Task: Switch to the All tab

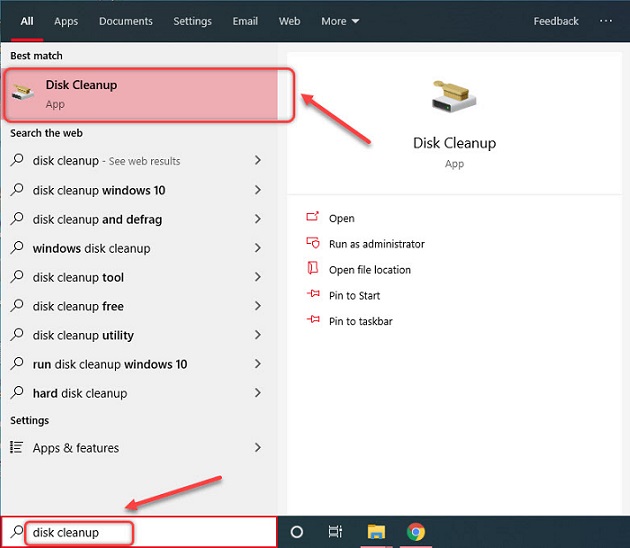Action: [x=27, y=21]
